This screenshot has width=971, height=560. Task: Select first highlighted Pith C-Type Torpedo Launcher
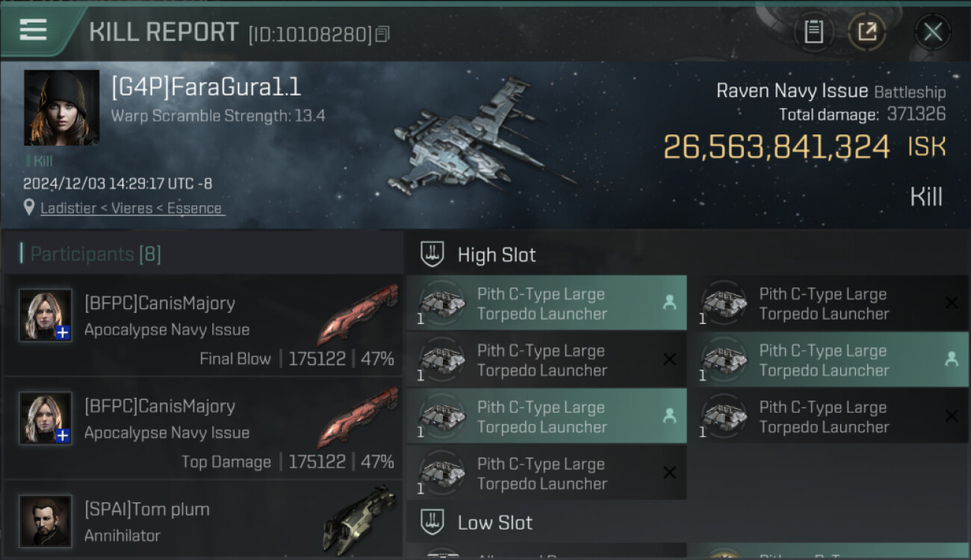pos(546,303)
